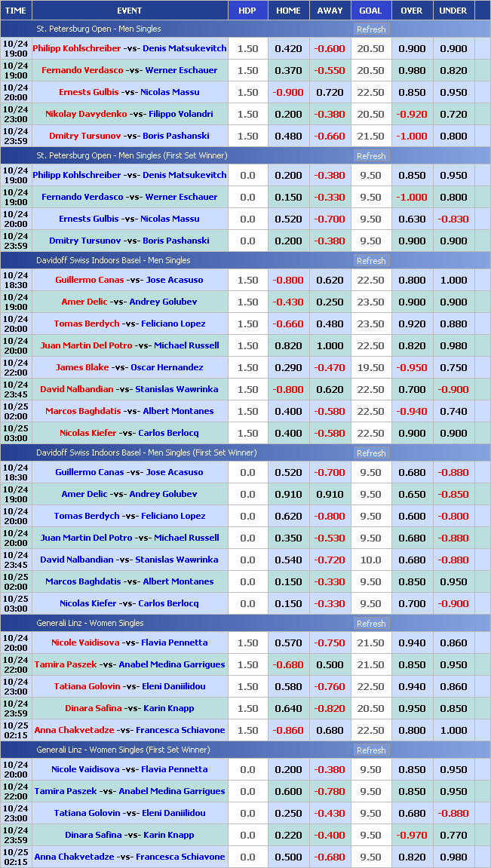Click the GOAL column header
Viewport: 491px width, 868px height.
point(370,11)
